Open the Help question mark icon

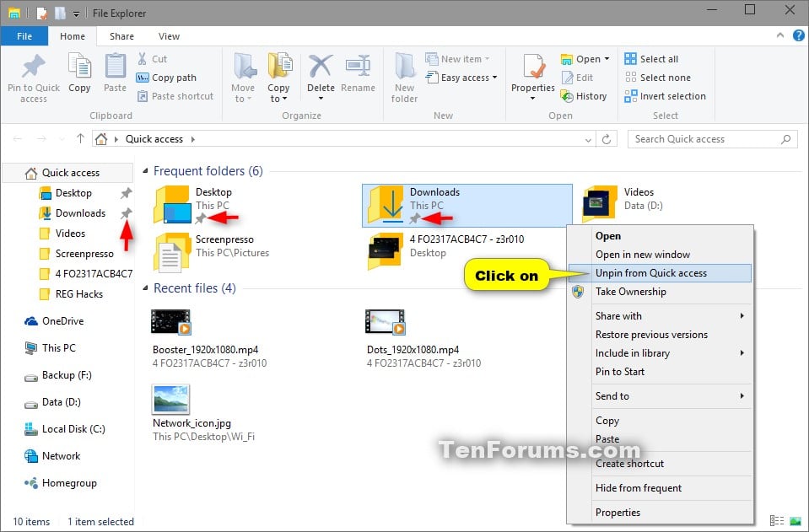(798, 35)
